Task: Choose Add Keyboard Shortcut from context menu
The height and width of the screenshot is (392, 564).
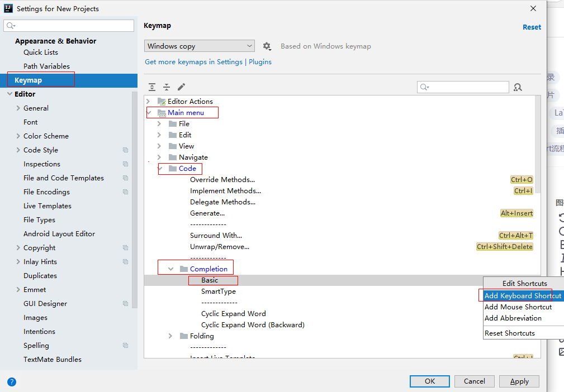Action: (523, 296)
